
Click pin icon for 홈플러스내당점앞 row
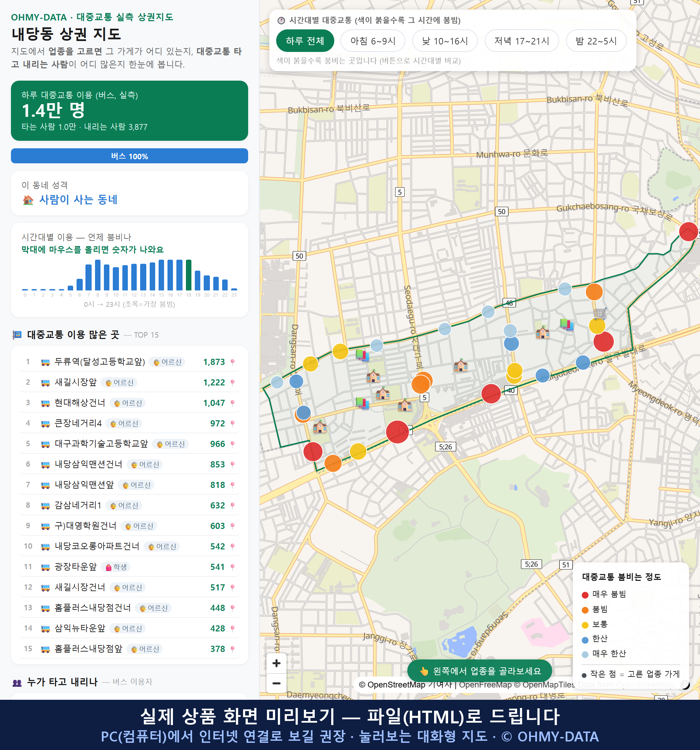232,649
